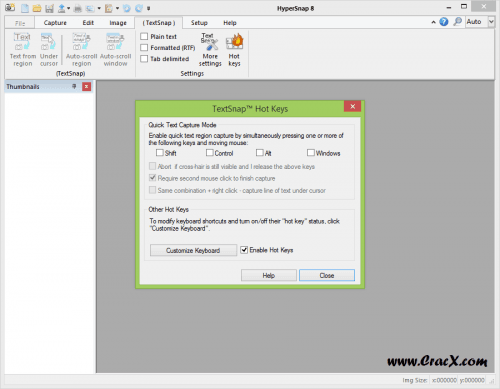Pin the Thumbnails panel with pushpin icon
The width and height of the screenshot is (500, 389).
pyautogui.click(x=74, y=87)
